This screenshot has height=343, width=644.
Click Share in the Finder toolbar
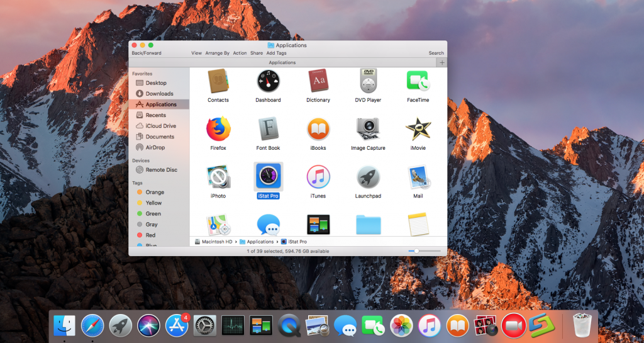[257, 53]
